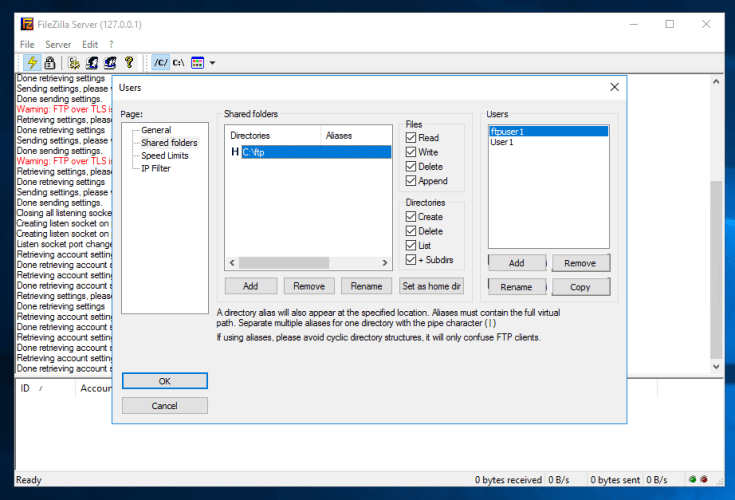Click the Set as home dir button
The width and height of the screenshot is (735, 500).
click(431, 286)
